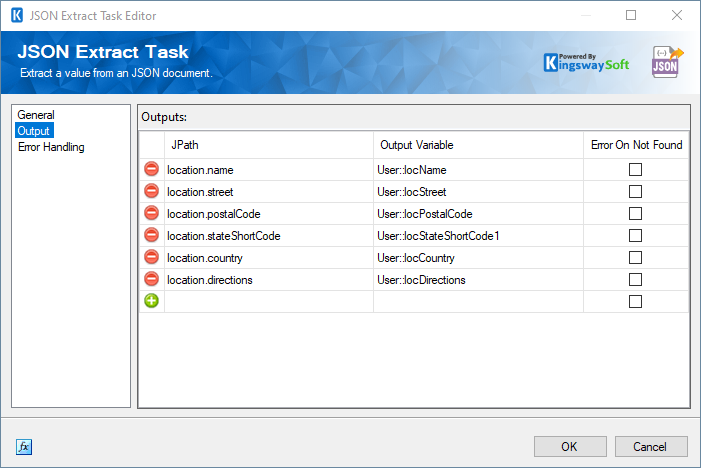Add a new output row with green plus
This screenshot has height=468, width=701.
(x=151, y=302)
